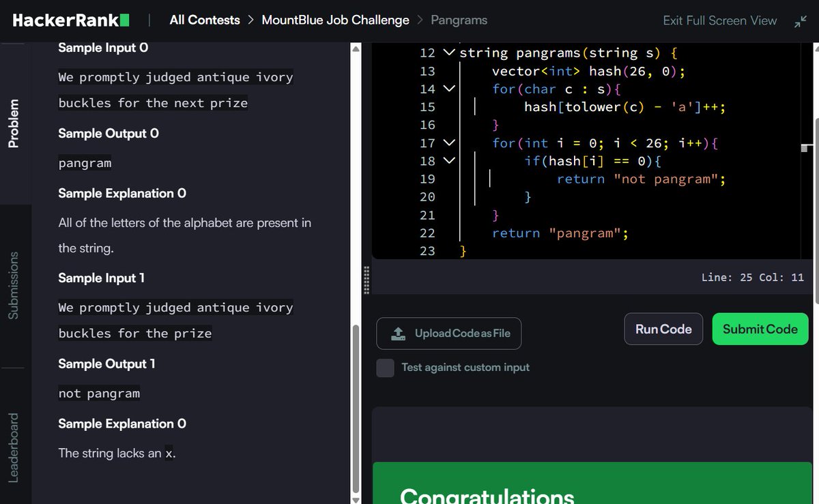Toggle Test against custom input checkbox
This screenshot has height=504, width=819.
(x=386, y=368)
